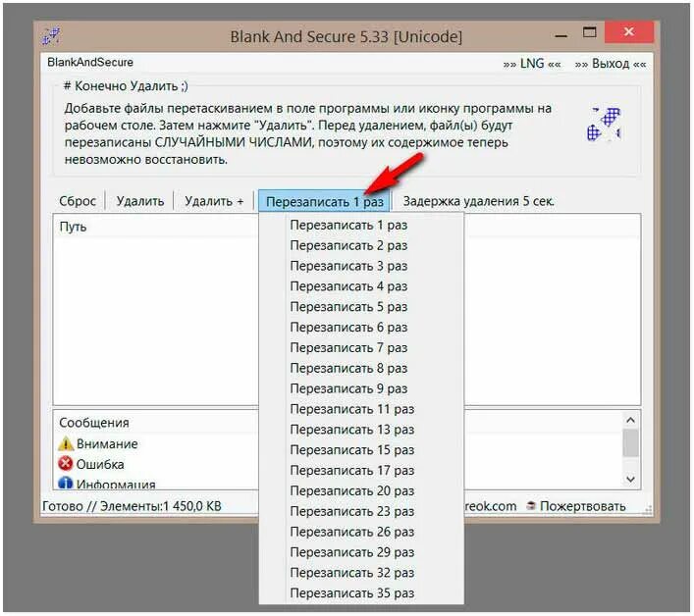Viewport: 694px width, 616px height.
Task: Choose Перезаписать 5 раз option
Action: tap(361, 306)
